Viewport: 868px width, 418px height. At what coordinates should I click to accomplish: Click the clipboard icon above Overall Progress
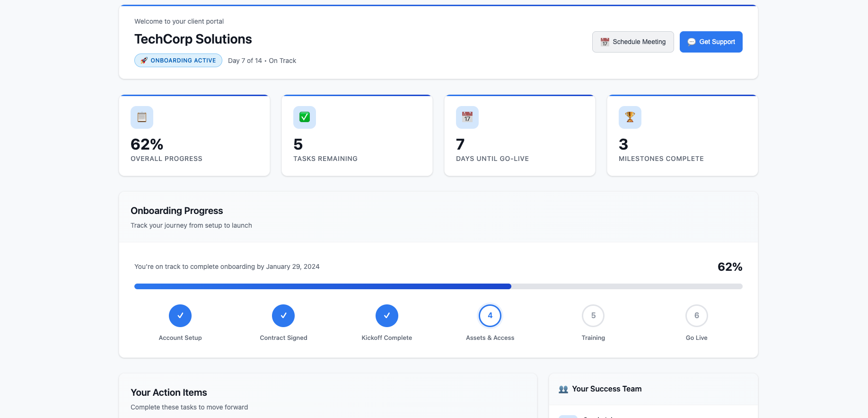142,117
